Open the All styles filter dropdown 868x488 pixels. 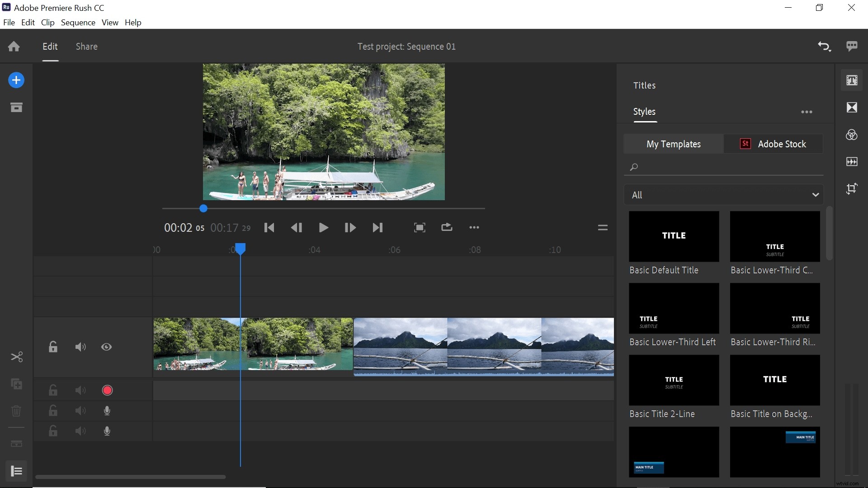724,194
